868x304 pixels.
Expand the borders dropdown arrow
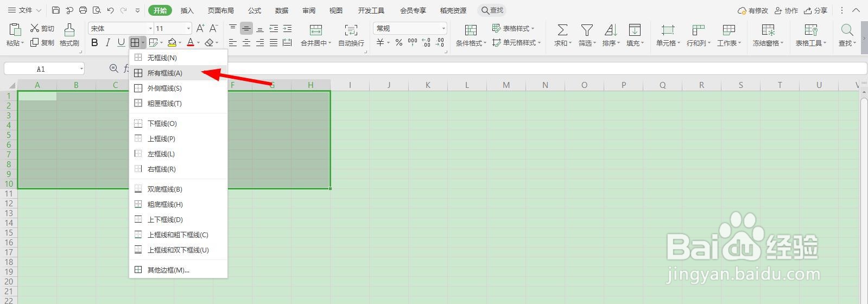tap(143, 42)
